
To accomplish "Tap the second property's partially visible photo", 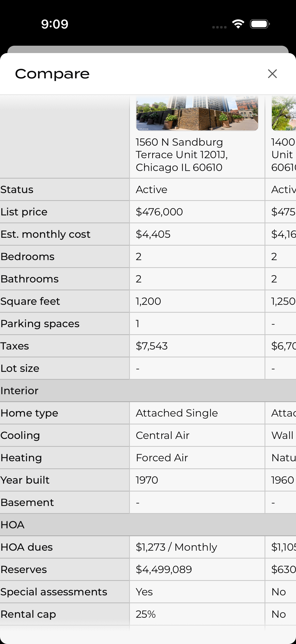I will [x=284, y=113].
